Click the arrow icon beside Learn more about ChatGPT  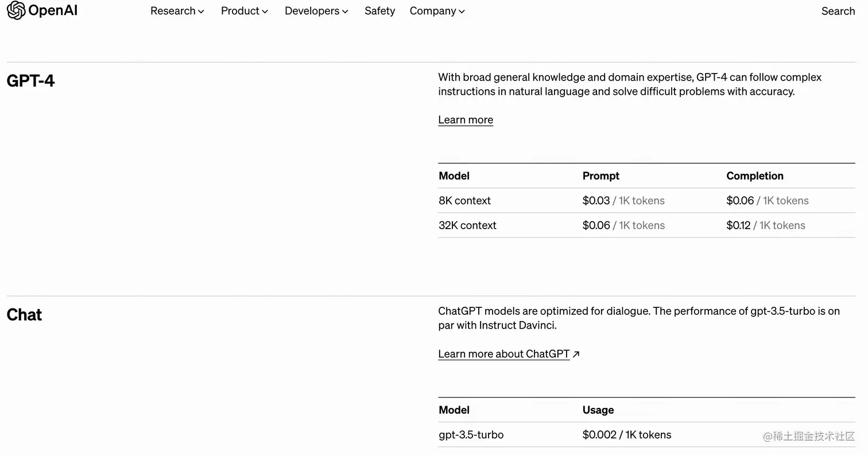576,354
